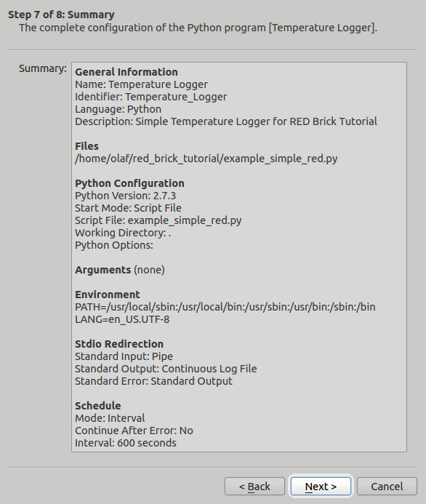Click the PATH environment variable line
The width and height of the screenshot is (426, 504).
225,307
